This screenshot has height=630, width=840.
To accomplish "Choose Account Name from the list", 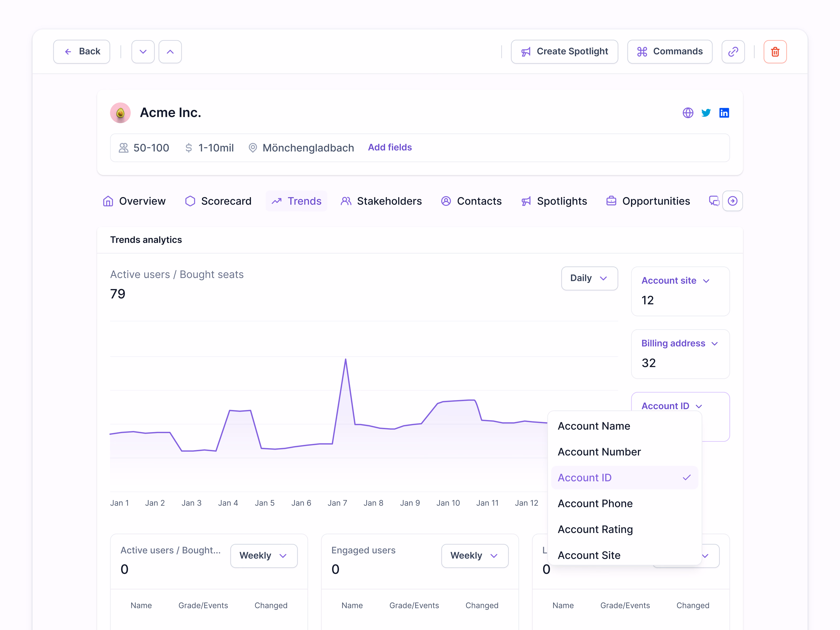I will [x=625, y=426].
